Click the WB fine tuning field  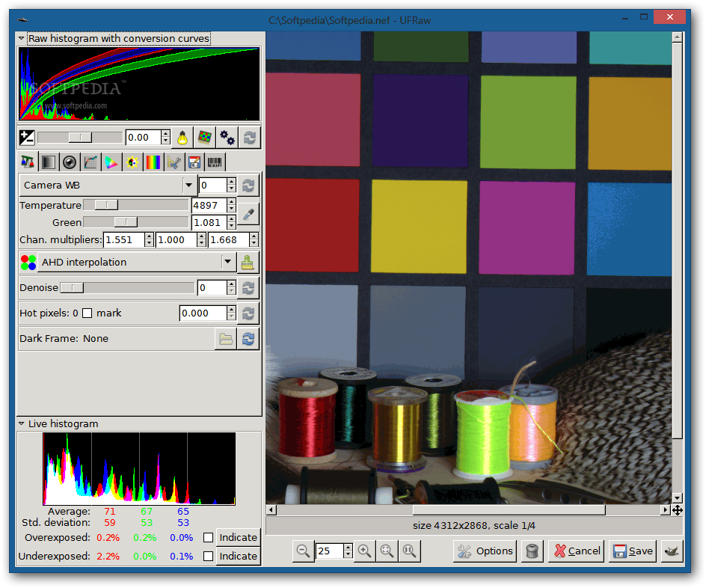pos(212,185)
